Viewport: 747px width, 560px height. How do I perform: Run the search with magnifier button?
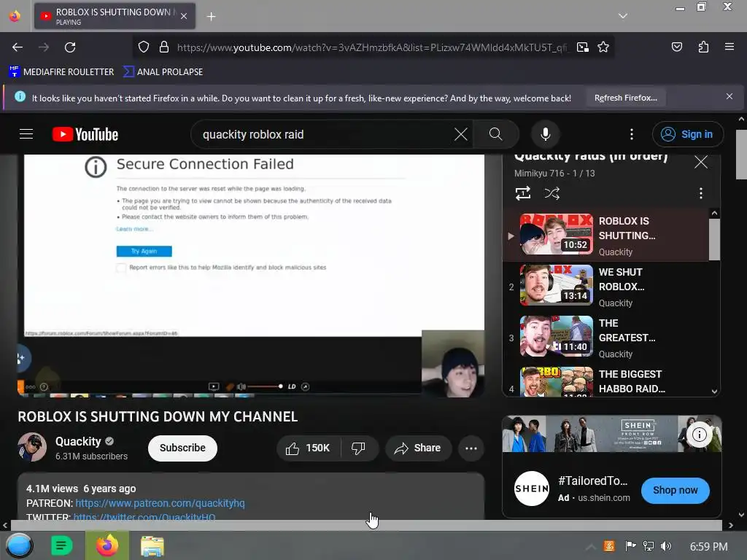tap(495, 134)
